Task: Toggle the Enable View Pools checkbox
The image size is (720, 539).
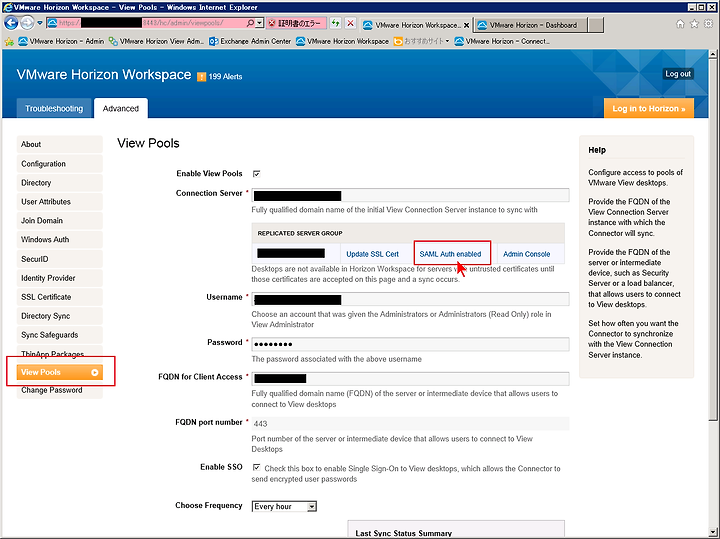Action: [x=256, y=174]
